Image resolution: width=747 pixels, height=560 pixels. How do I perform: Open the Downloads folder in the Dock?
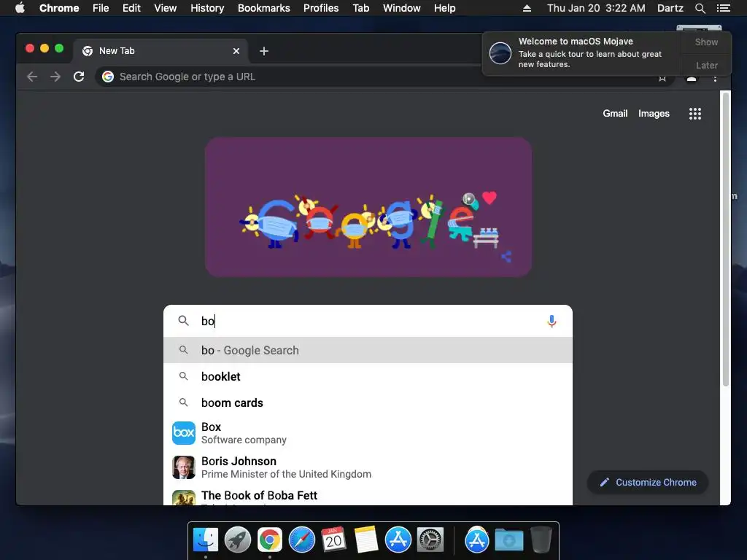(x=508, y=540)
